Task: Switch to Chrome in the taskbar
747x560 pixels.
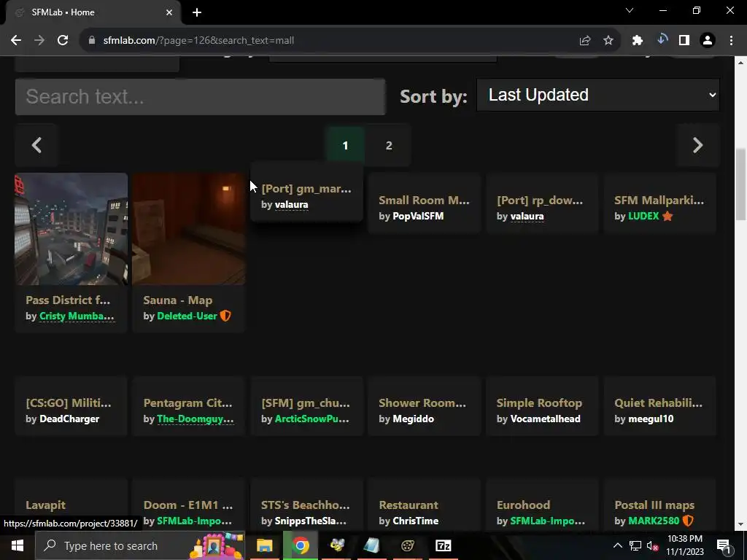Action: click(x=301, y=545)
